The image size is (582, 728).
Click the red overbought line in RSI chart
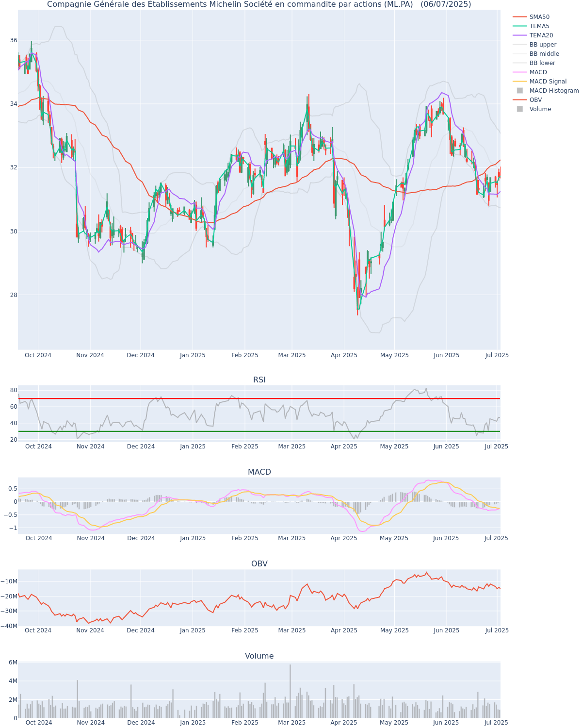tap(259, 398)
